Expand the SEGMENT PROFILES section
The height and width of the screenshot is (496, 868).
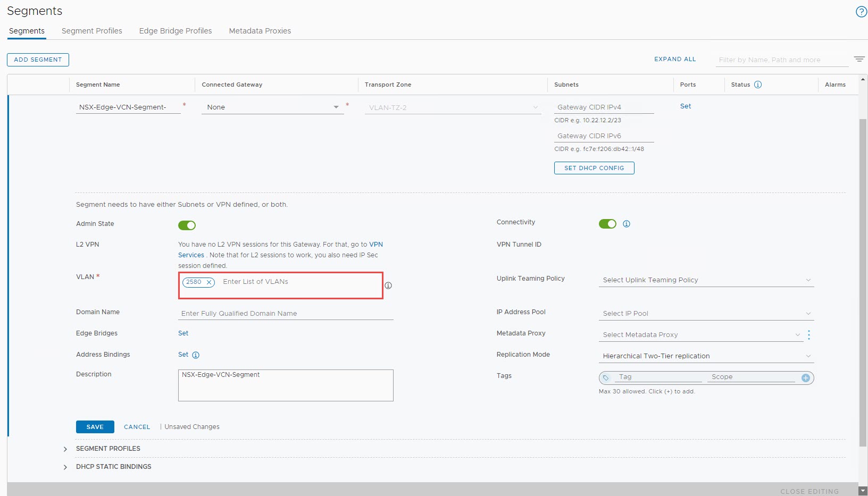[x=65, y=449]
